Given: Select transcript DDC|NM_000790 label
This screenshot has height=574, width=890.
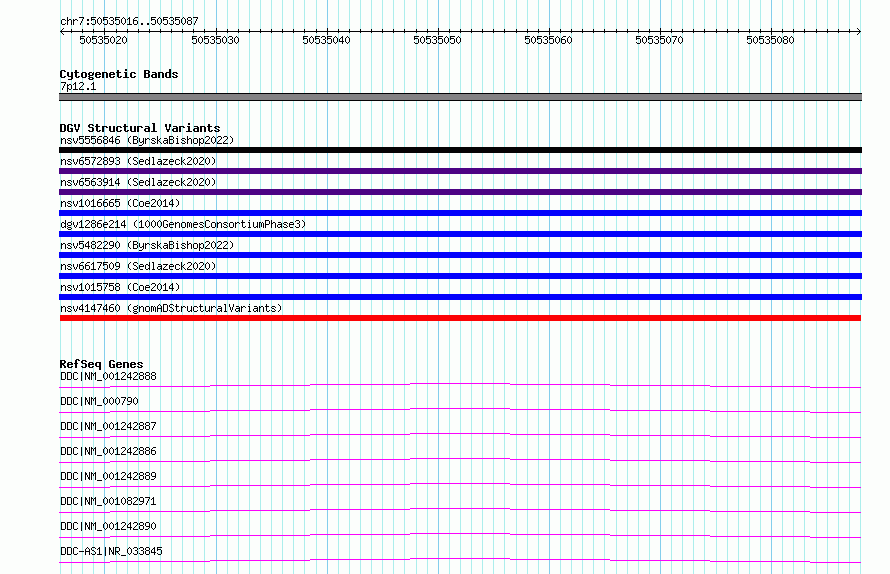Looking at the screenshot, I should (x=99, y=401).
